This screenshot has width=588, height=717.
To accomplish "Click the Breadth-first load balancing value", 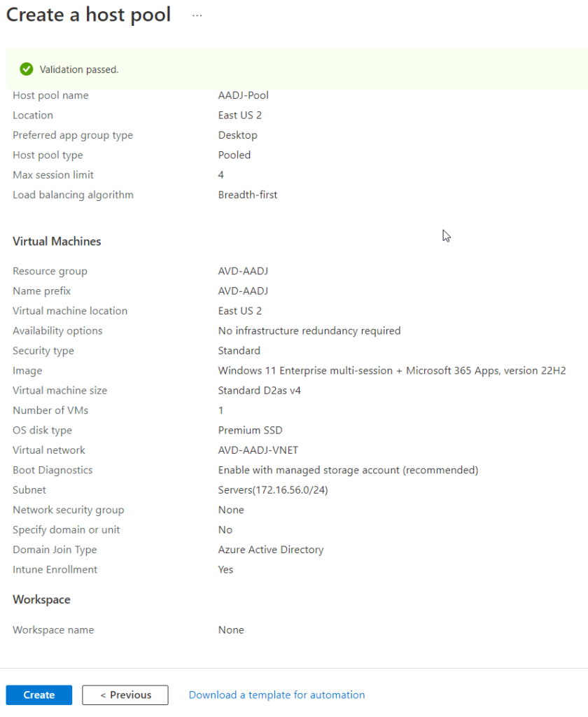I will [x=247, y=195].
